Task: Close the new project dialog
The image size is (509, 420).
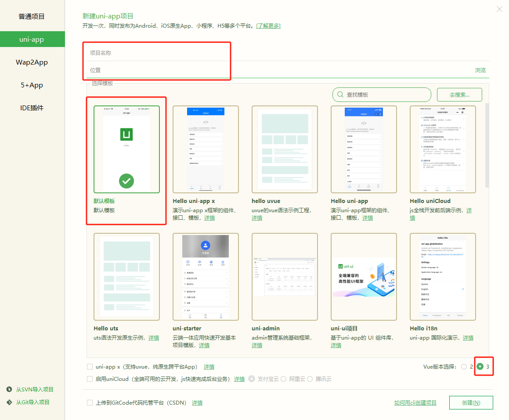Action: [499, 9]
